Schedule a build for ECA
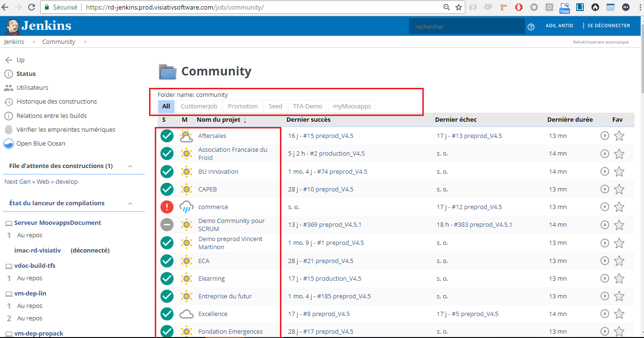This screenshot has height=338, width=644. pyautogui.click(x=604, y=261)
